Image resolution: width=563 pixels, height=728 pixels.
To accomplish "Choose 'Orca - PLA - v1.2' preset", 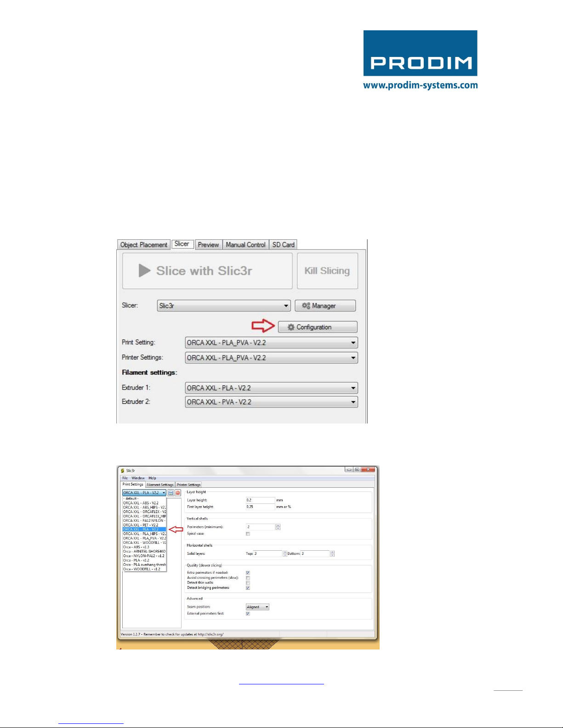I will coord(144,560).
